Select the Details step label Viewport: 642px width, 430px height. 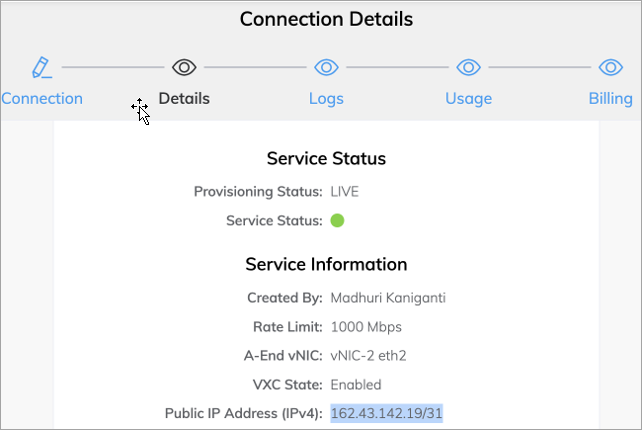point(184,98)
